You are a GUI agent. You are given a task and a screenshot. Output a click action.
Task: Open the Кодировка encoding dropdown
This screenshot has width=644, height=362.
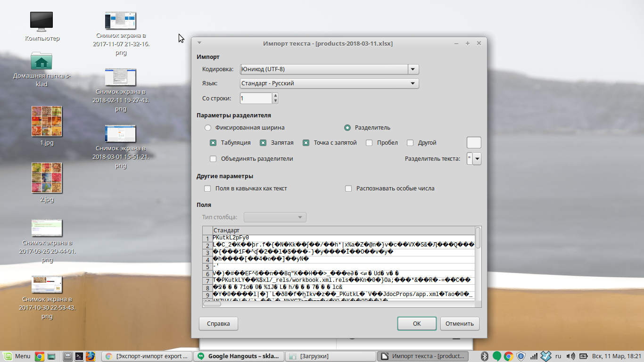coord(329,69)
